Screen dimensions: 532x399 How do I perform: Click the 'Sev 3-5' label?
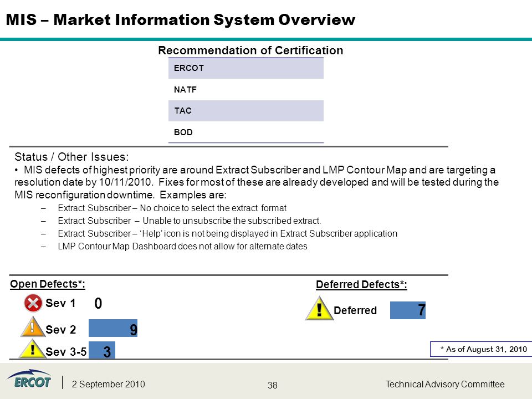(x=66, y=351)
